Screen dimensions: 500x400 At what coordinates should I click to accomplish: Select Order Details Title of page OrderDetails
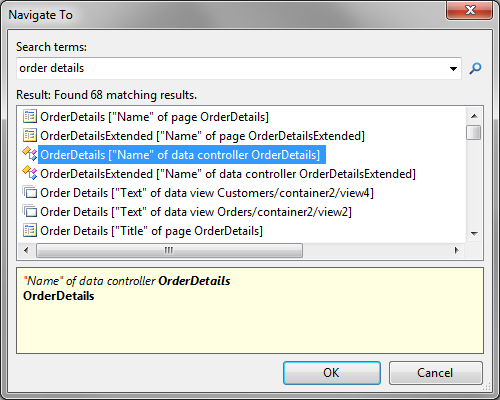pos(151,231)
